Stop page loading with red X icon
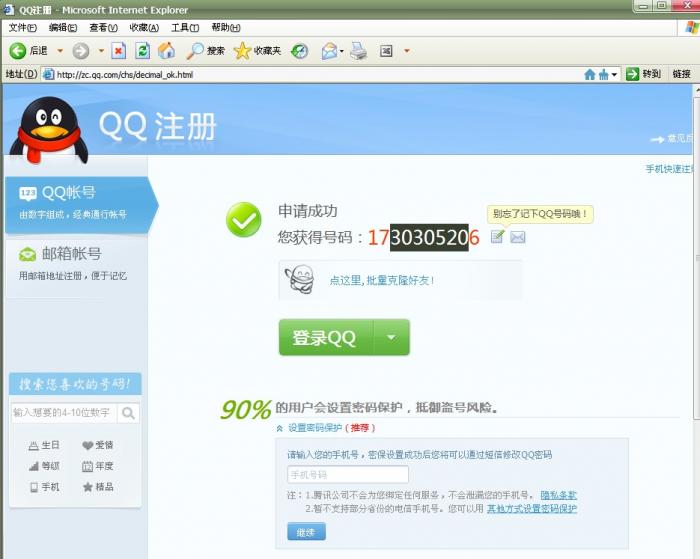The image size is (700, 559). 118,51
